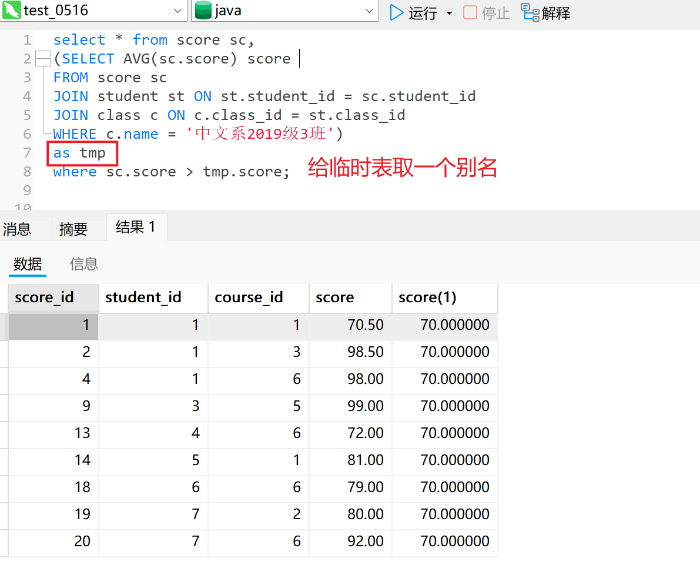Viewport: 700px width, 588px height.
Task: Open the 信息 (Info) sub-tab
Action: click(84, 264)
